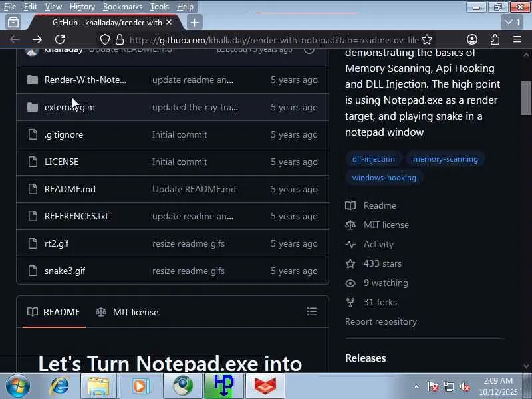This screenshot has height=399, width=532.
Task: Open the Windows Start menu
Action: point(18,386)
